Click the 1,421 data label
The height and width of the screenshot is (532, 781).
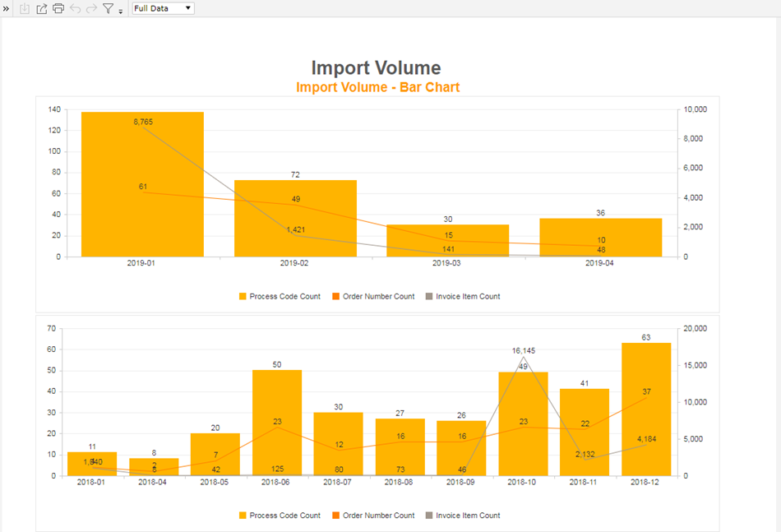tap(296, 229)
